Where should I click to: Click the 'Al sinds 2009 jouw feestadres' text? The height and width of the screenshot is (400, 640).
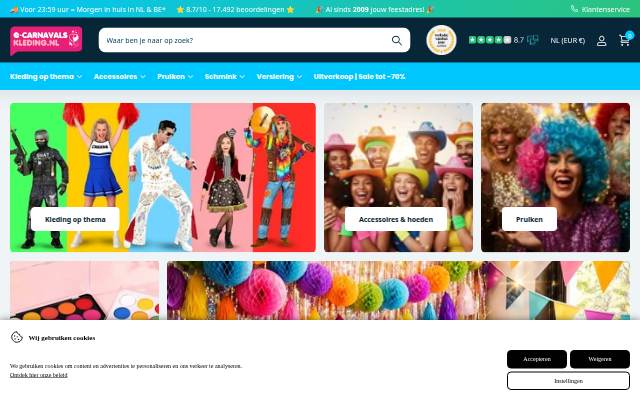(375, 9)
